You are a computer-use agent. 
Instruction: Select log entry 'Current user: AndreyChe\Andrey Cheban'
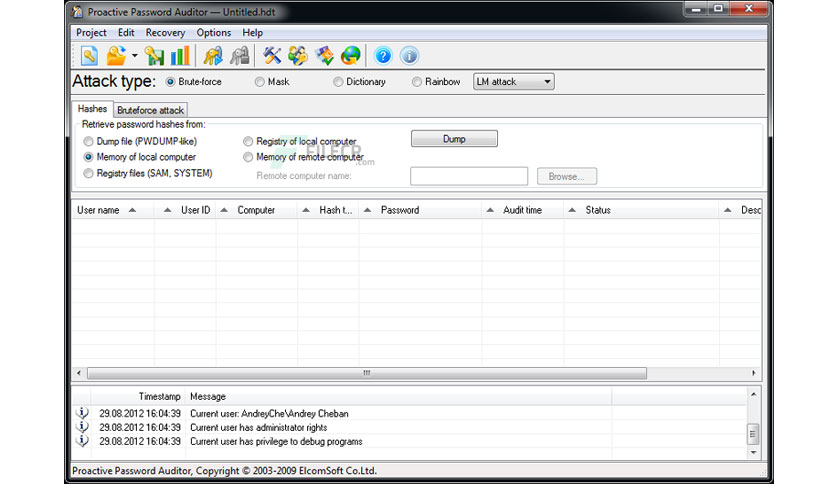pyautogui.click(x=269, y=414)
